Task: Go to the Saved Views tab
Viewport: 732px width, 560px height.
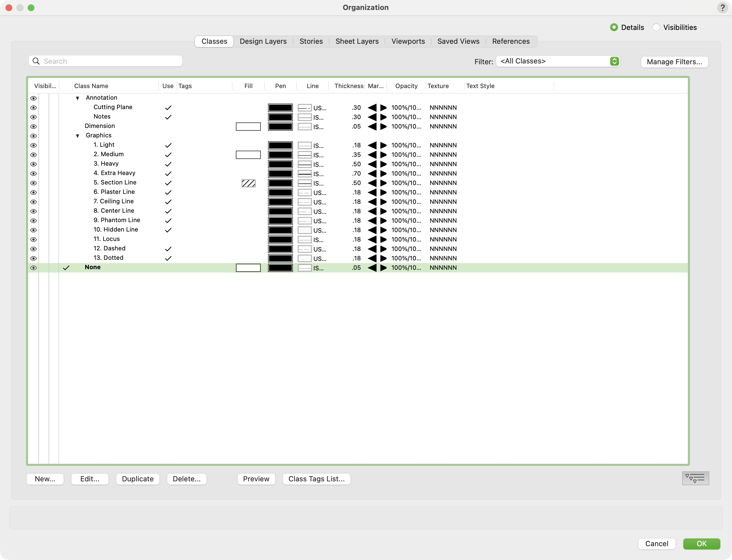Action: click(x=458, y=41)
